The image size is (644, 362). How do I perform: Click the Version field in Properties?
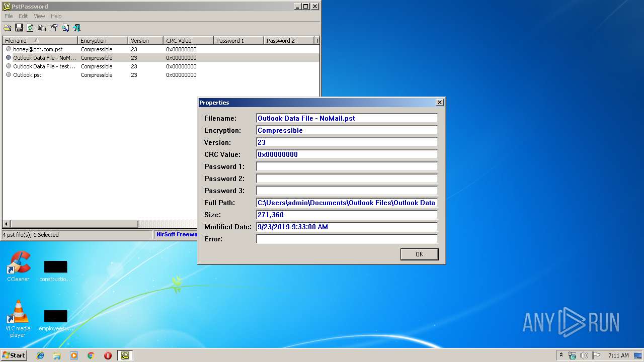(x=347, y=142)
